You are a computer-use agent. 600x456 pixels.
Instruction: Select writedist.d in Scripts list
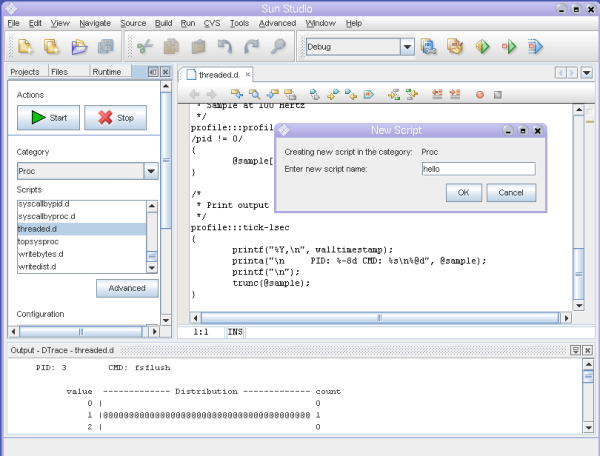click(x=82, y=267)
